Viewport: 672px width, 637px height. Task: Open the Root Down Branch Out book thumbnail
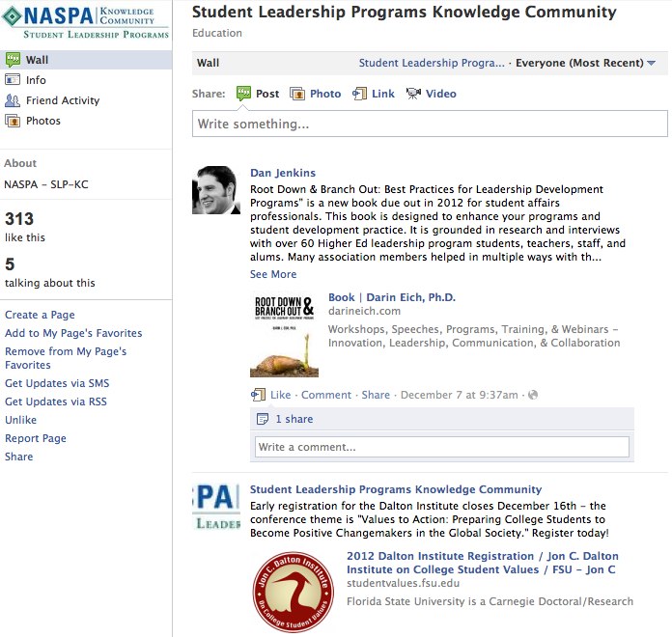pos(284,335)
